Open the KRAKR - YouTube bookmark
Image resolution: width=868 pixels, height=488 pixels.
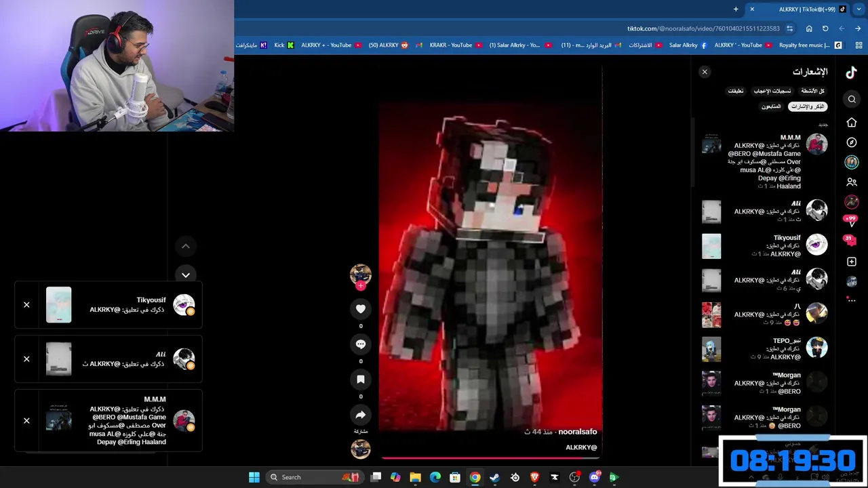coord(456,45)
